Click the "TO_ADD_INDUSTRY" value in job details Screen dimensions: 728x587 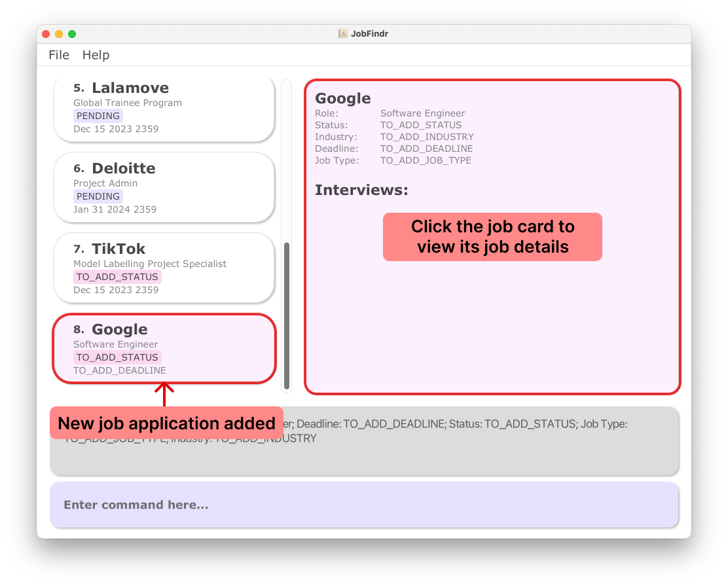coord(427,137)
